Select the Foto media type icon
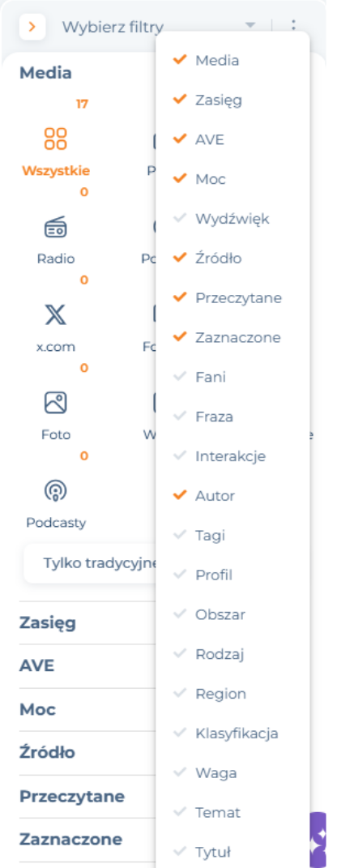 55,403
